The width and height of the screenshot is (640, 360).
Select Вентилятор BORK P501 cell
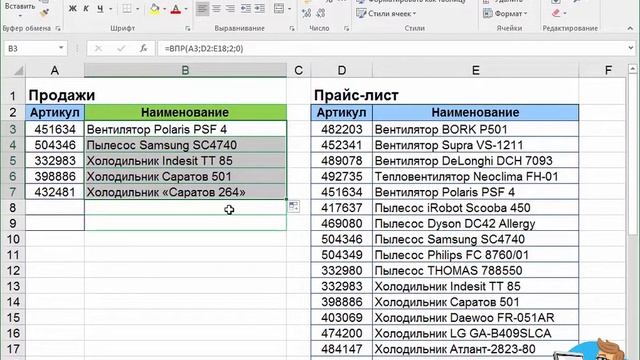(476, 129)
